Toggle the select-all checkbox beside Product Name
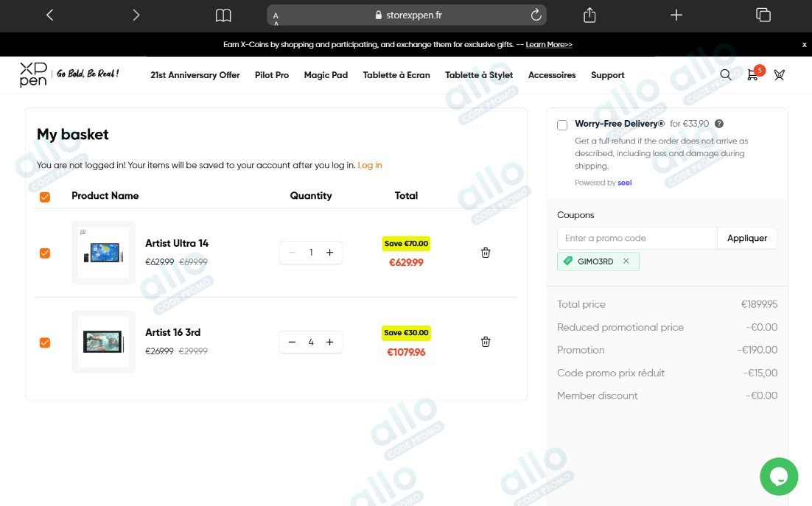Screen dimensions: 812x506 click(45, 197)
